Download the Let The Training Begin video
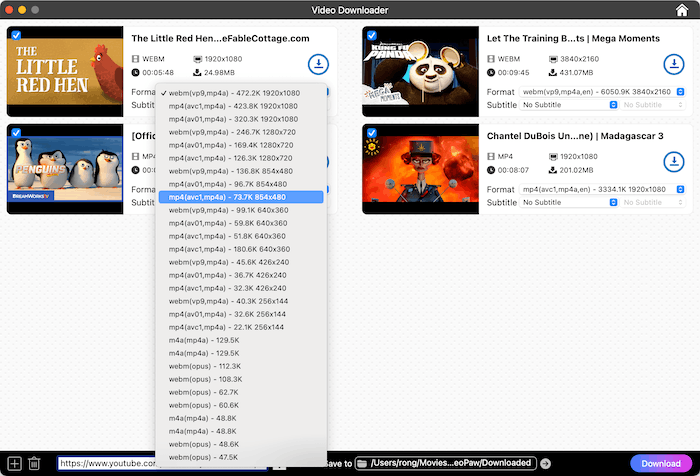Viewport: 700px width, 476px height. point(674,65)
